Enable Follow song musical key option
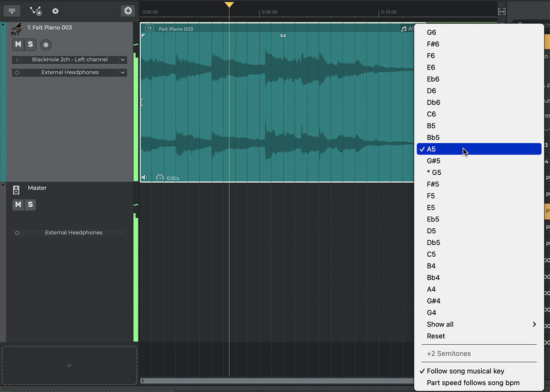This screenshot has height=392, width=550. point(465,371)
